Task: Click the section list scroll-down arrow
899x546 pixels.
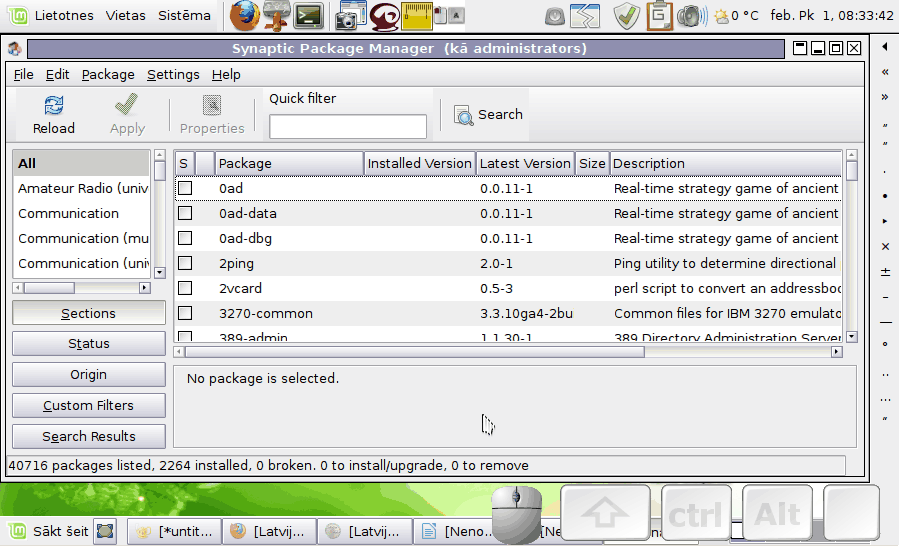Action: point(160,272)
